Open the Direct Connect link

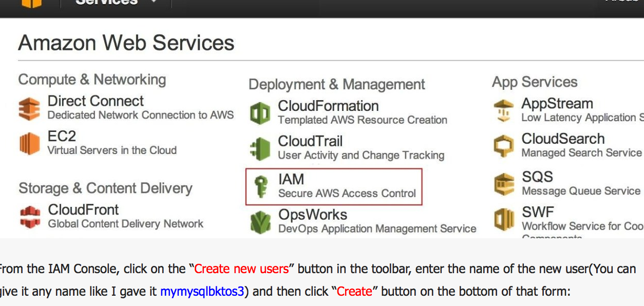[x=96, y=101]
